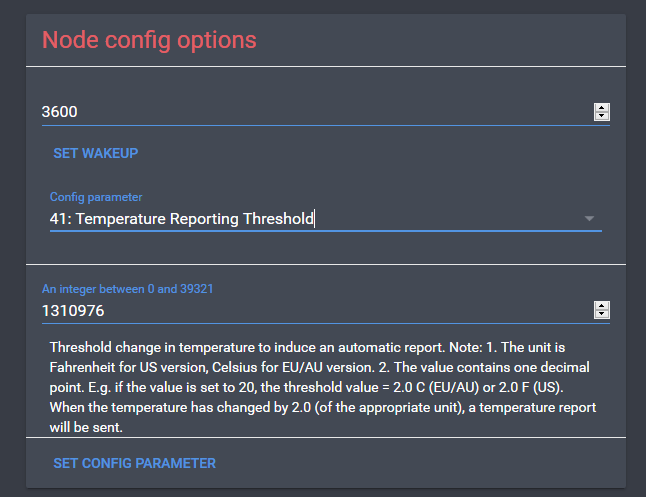
Task: Click the 'will be sent.' last description line
Action: pos(86,427)
